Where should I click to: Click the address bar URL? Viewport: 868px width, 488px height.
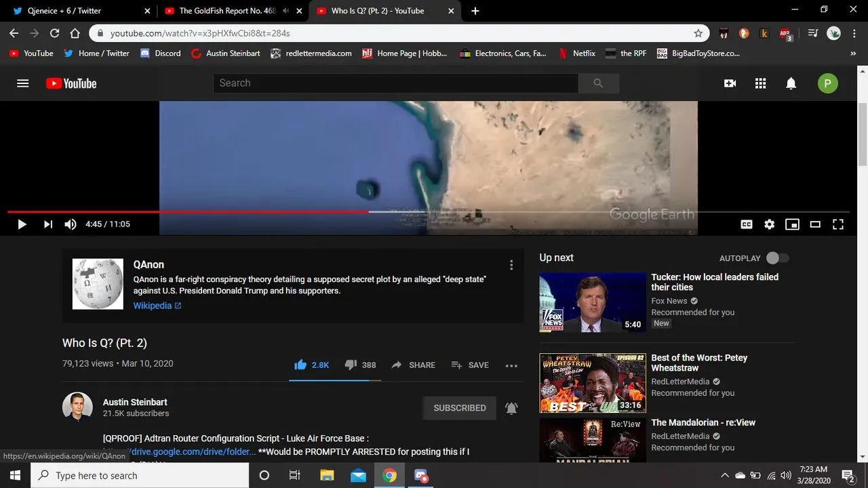point(200,33)
